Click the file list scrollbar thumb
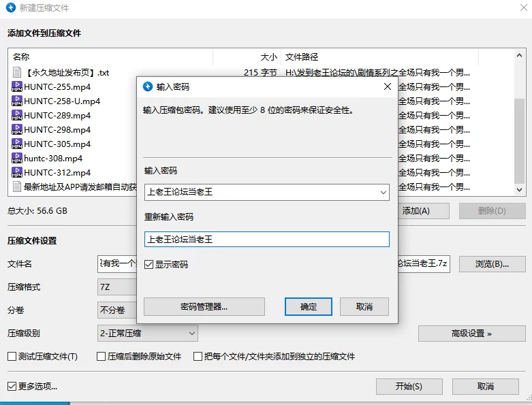The width and height of the screenshot is (532, 405). (x=519, y=141)
